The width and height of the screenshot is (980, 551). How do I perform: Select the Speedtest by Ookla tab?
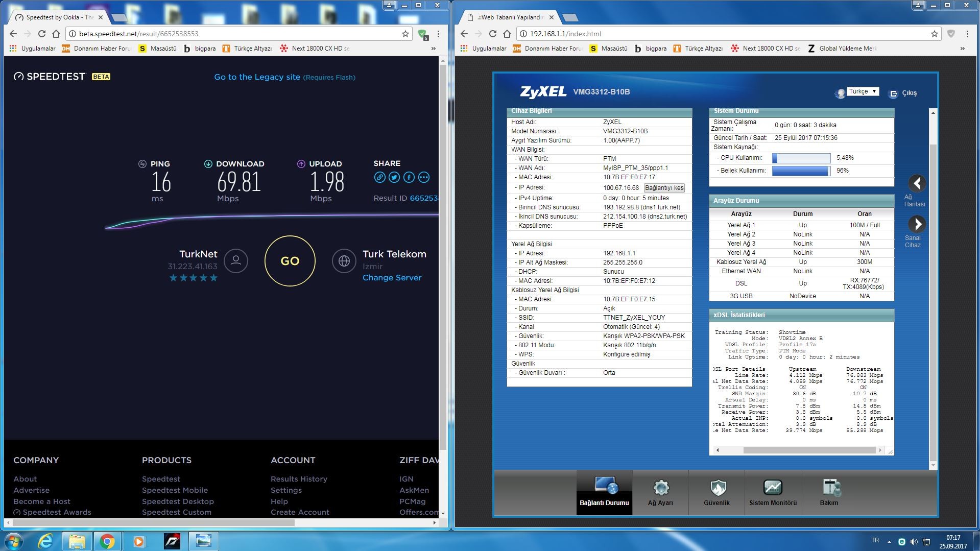tap(59, 17)
